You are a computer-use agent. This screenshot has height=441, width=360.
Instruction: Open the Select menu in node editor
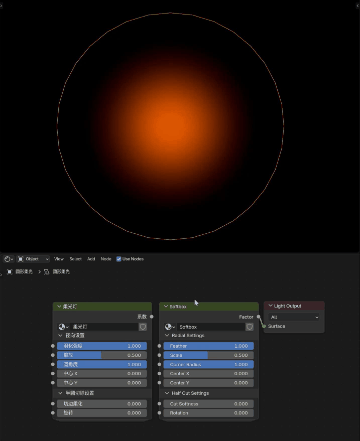click(75, 259)
